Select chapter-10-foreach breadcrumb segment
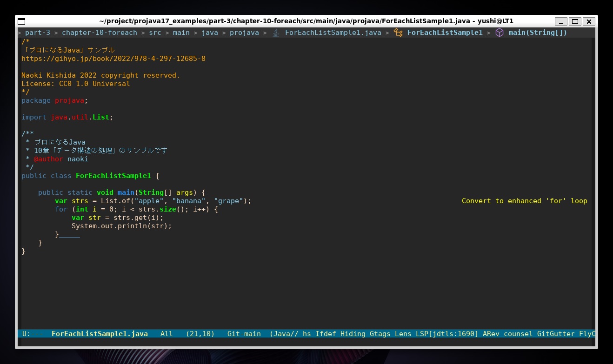613x364 pixels. (100, 33)
